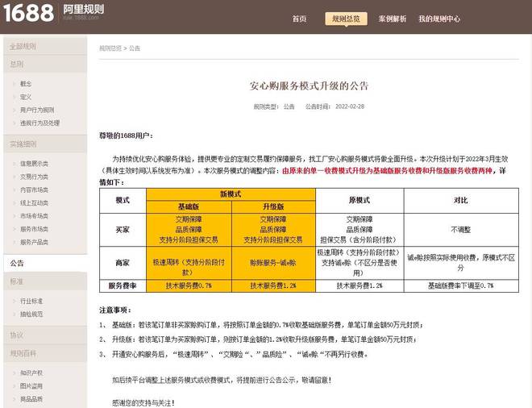Open the 全部规则 sidebar section

coord(45,46)
